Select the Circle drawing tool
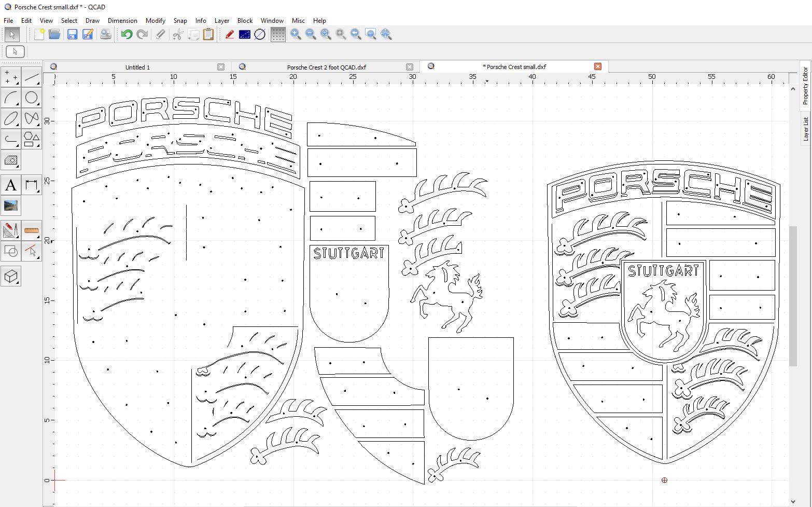812x507 pixels. 32,98
